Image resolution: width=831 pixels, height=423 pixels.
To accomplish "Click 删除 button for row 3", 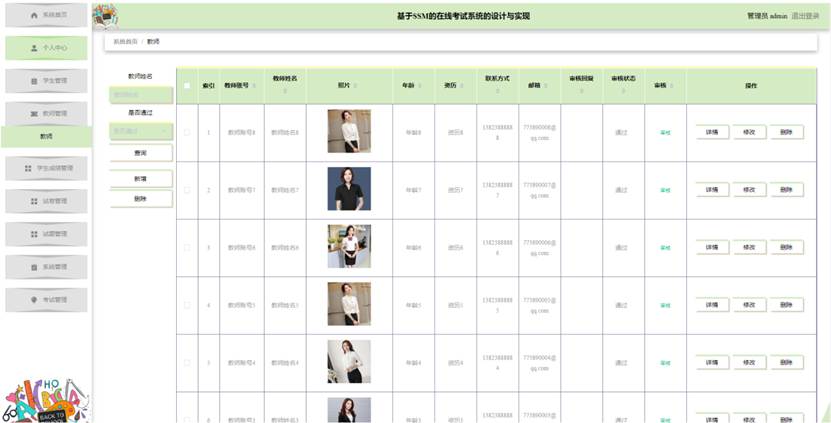I will click(786, 247).
